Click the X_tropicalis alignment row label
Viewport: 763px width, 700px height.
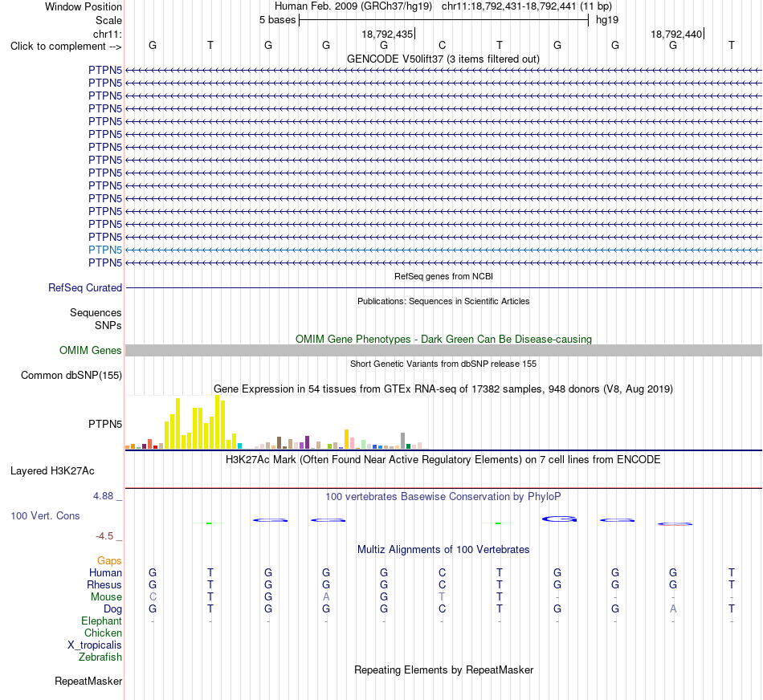pyautogui.click(x=95, y=645)
